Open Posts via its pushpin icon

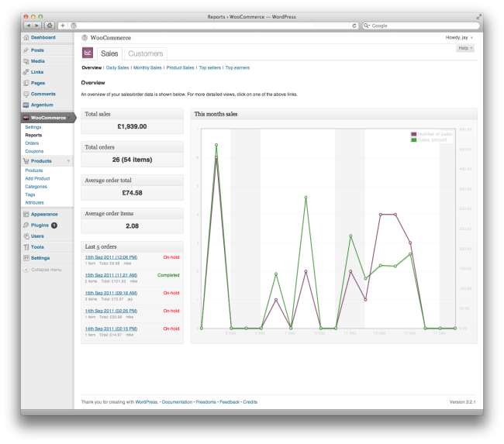tap(26, 50)
